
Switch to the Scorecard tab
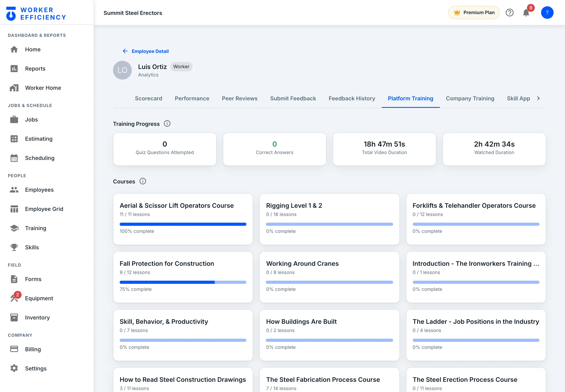pos(149,99)
